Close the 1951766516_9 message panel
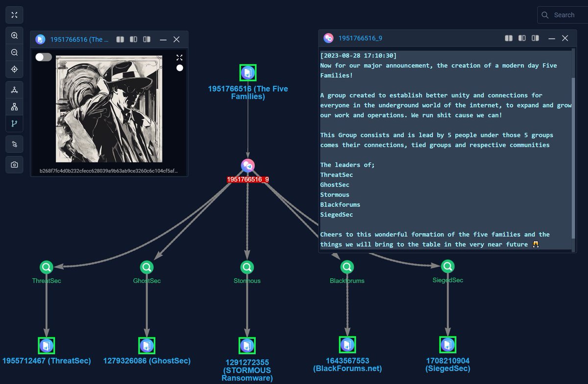The width and height of the screenshot is (588, 384). (565, 38)
